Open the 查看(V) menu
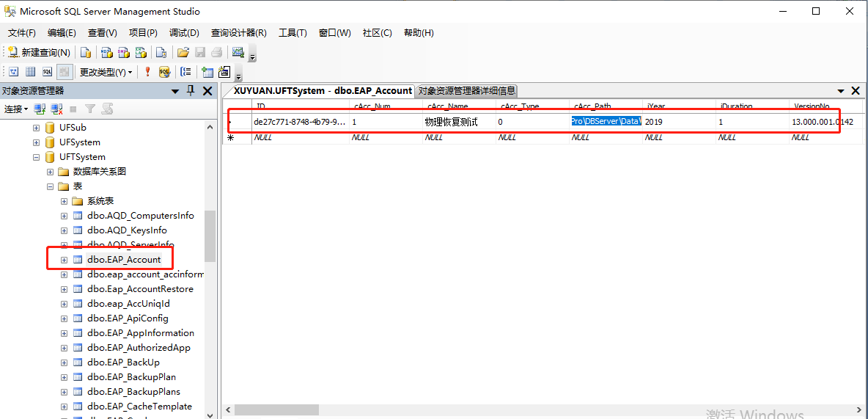This screenshot has width=868, height=419. pos(103,33)
